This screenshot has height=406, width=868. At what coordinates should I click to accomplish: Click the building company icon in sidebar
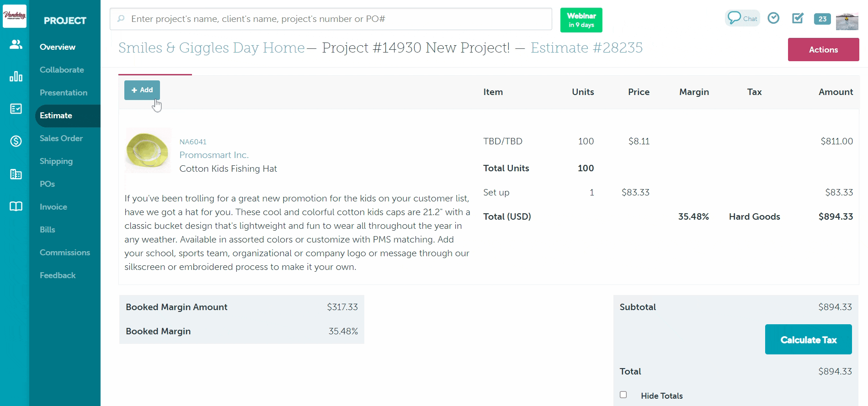(16, 174)
